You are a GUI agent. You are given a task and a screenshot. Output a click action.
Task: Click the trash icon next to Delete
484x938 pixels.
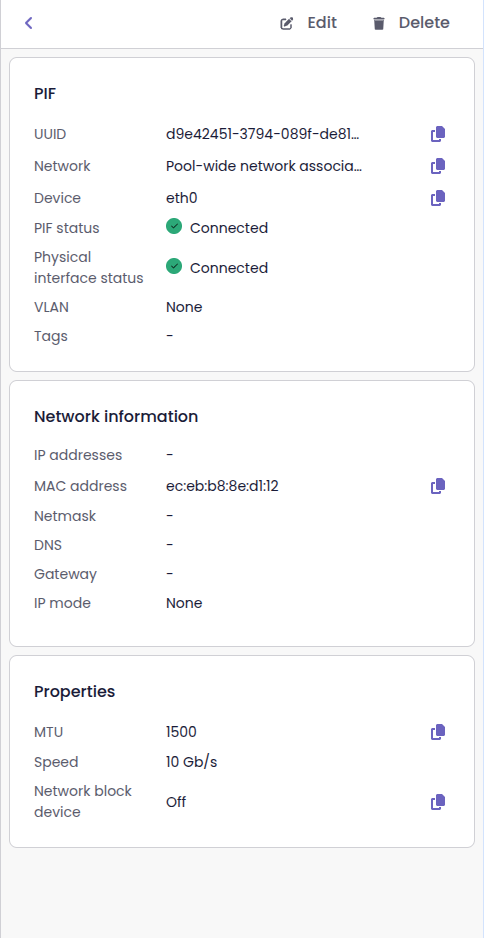[379, 24]
